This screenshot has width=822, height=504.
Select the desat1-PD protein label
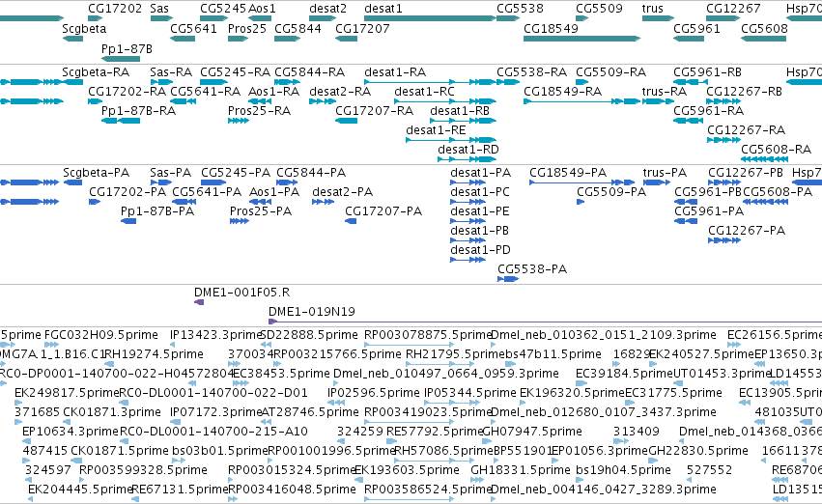(x=480, y=250)
